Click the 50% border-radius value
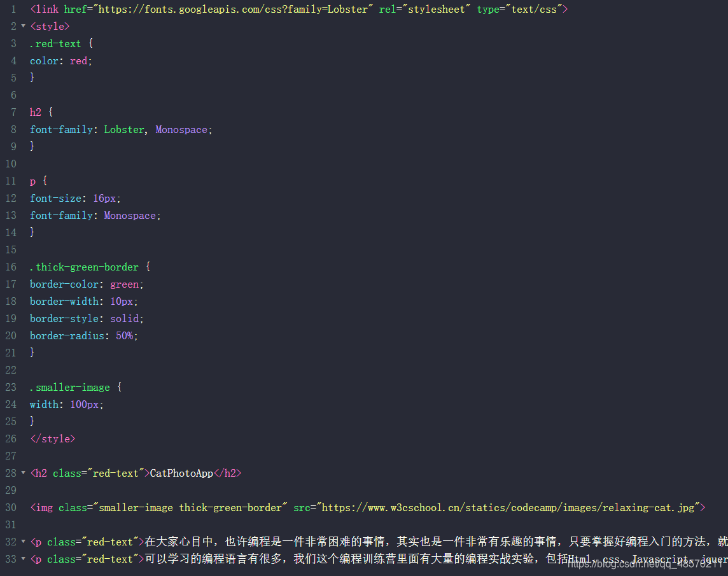728x576 pixels. pyautogui.click(x=124, y=336)
